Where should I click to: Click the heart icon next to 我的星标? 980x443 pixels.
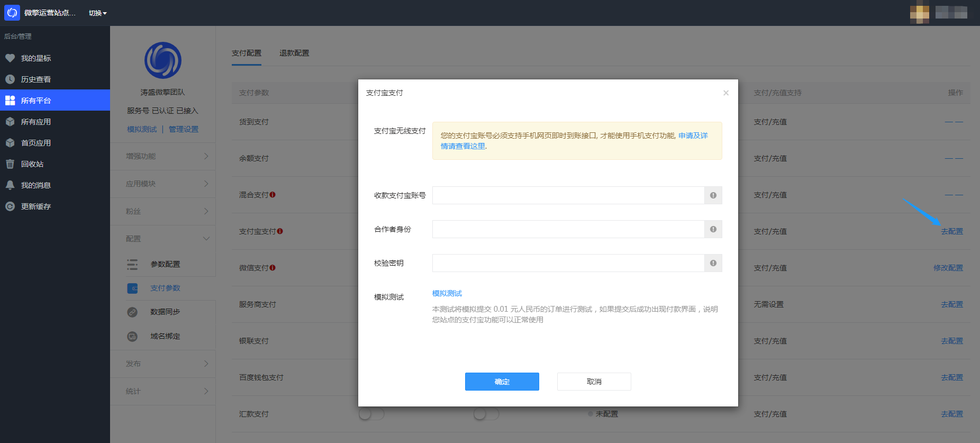pos(10,58)
